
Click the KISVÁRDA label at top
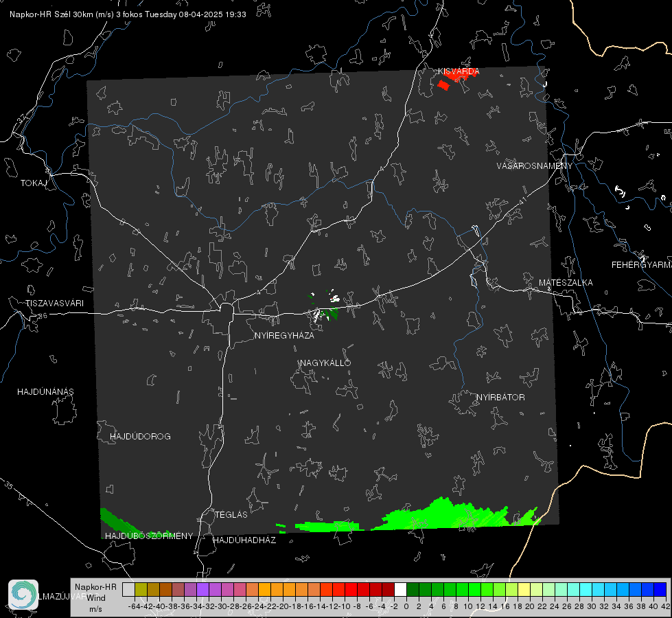[x=459, y=71]
